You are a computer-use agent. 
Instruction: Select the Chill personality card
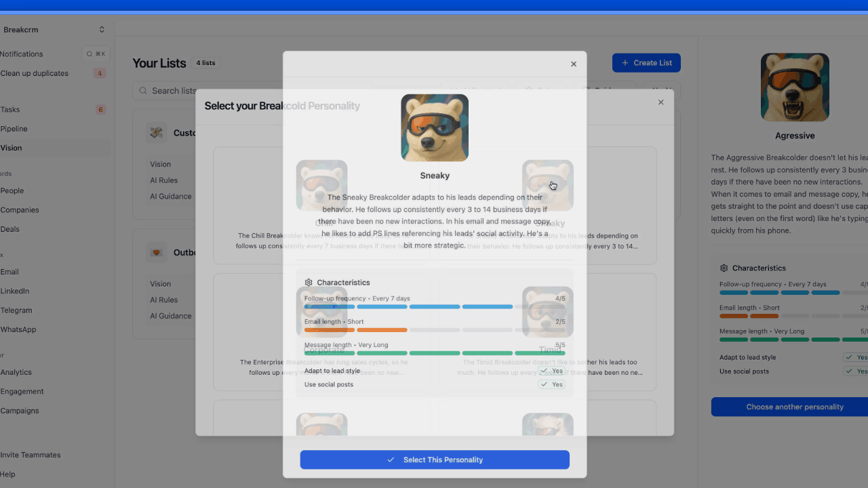321,205
